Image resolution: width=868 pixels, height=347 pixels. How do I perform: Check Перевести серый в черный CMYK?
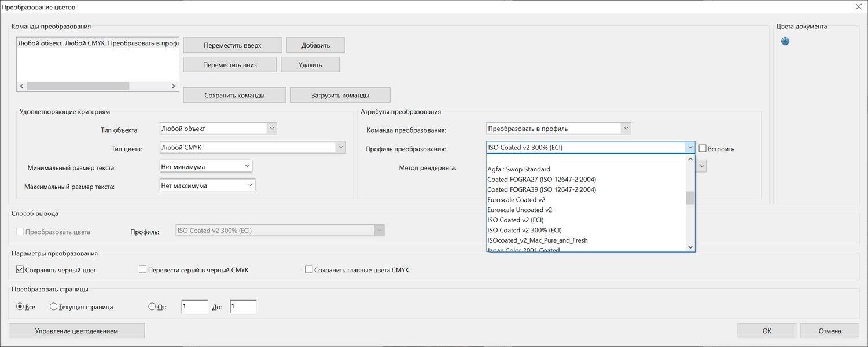tap(143, 269)
